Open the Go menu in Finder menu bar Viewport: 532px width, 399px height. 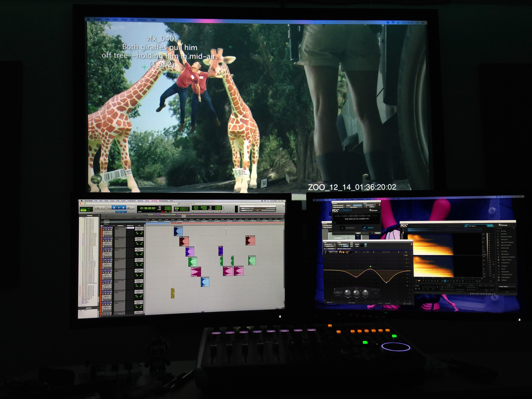click(132, 20)
